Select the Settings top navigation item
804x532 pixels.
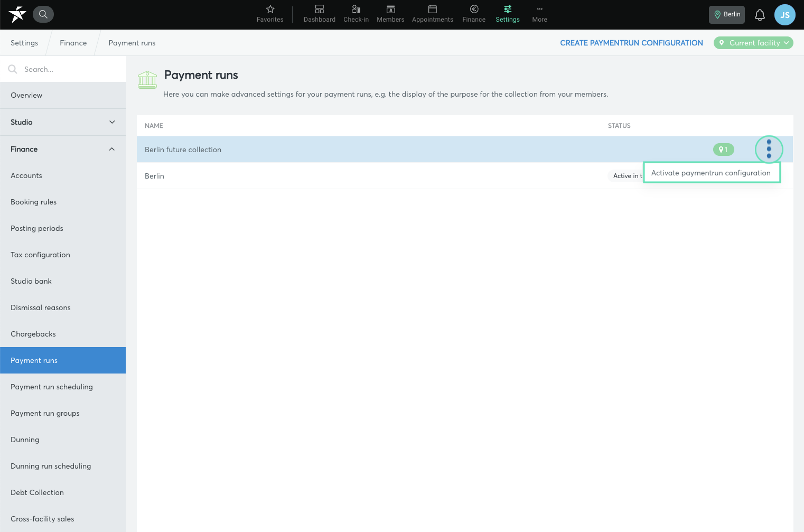pos(508,14)
